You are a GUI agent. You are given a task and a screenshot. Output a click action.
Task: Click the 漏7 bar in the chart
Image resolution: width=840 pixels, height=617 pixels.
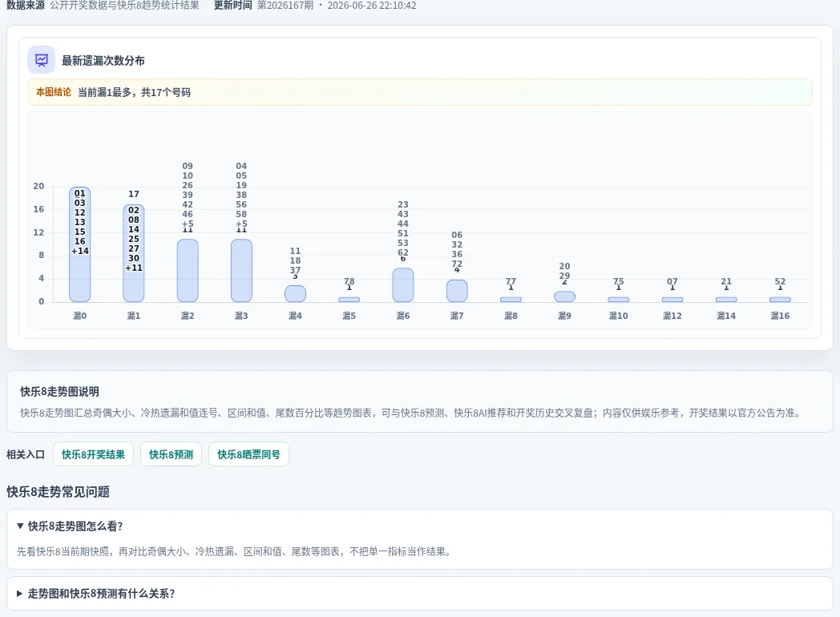(457, 291)
